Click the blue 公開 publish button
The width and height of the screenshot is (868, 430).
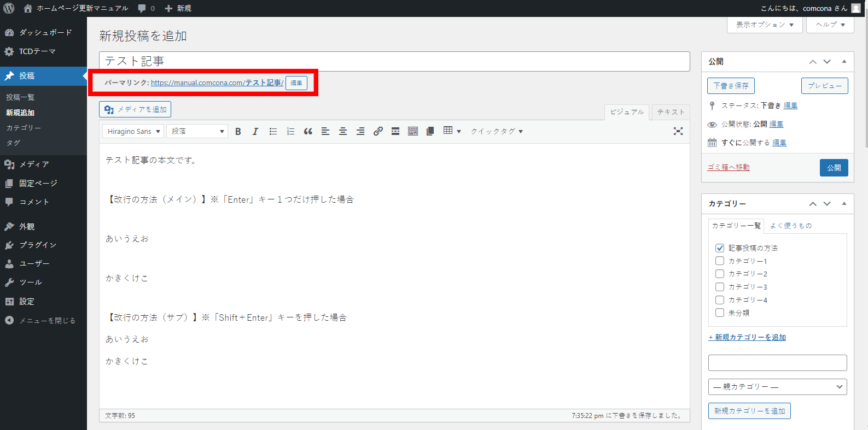pos(834,168)
